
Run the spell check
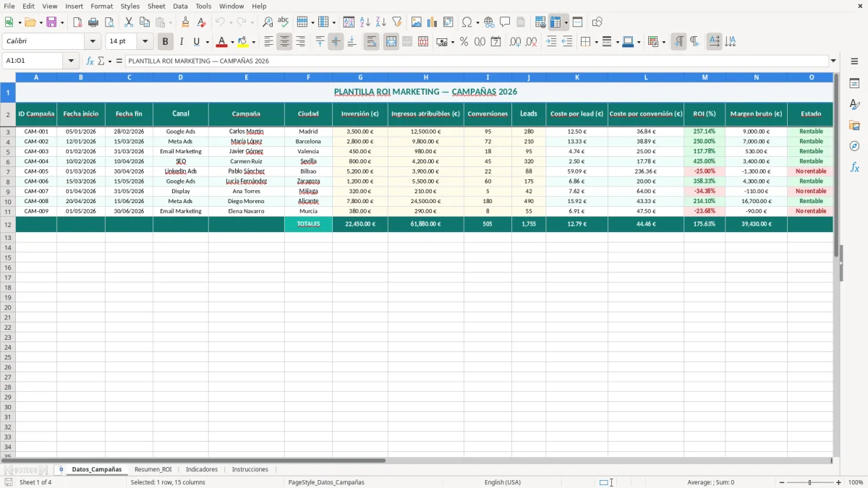pos(284,22)
